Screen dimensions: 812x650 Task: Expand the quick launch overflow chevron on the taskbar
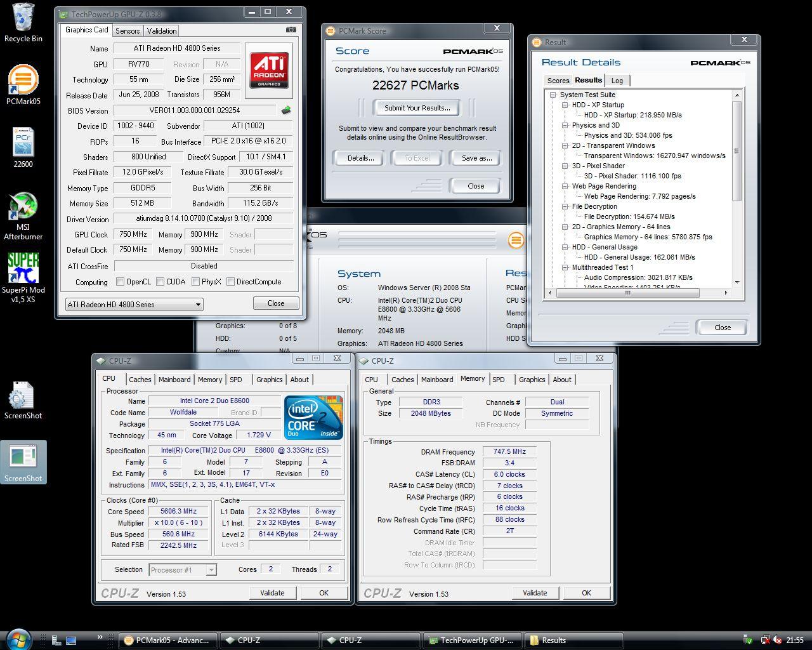[x=100, y=637]
